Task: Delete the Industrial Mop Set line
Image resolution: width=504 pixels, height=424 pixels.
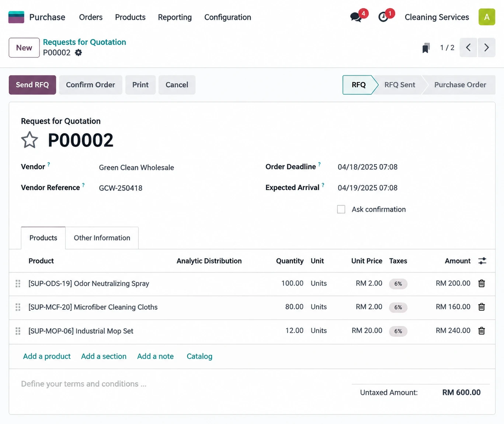Action: click(x=482, y=331)
